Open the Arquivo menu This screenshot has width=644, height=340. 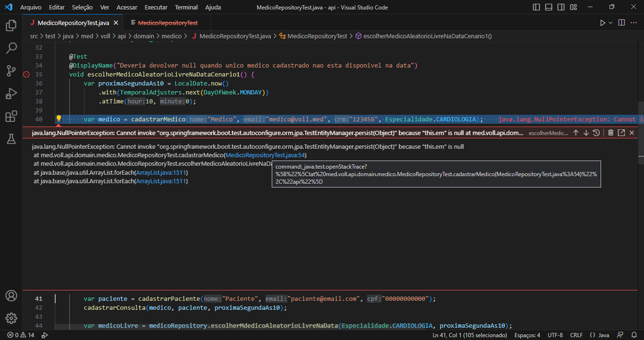coord(31,8)
